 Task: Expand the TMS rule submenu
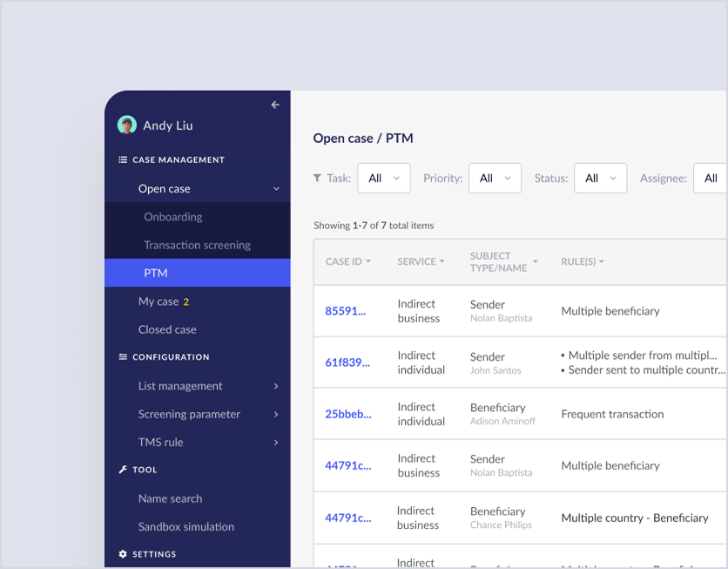coord(276,442)
